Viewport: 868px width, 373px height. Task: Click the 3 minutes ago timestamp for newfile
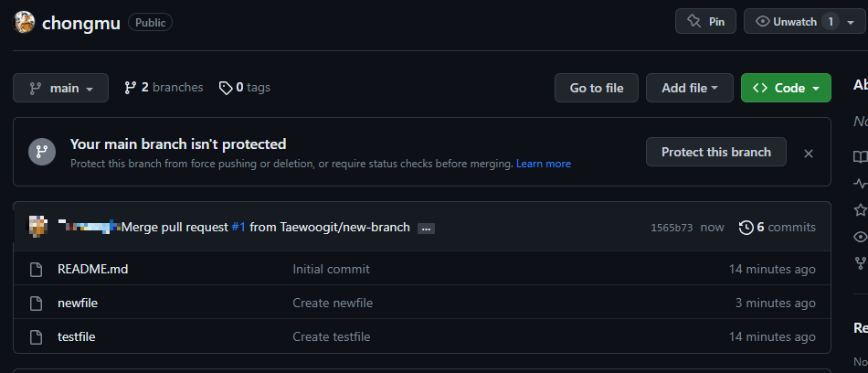point(776,304)
